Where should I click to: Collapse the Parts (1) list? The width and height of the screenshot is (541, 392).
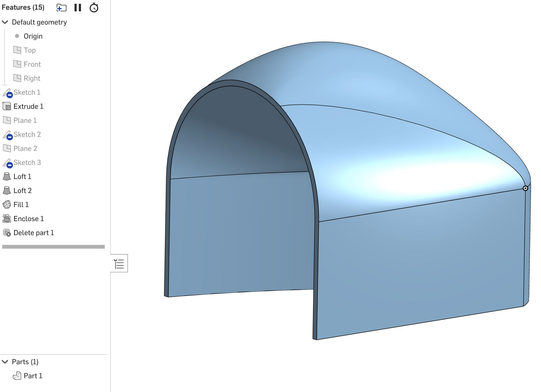5,362
